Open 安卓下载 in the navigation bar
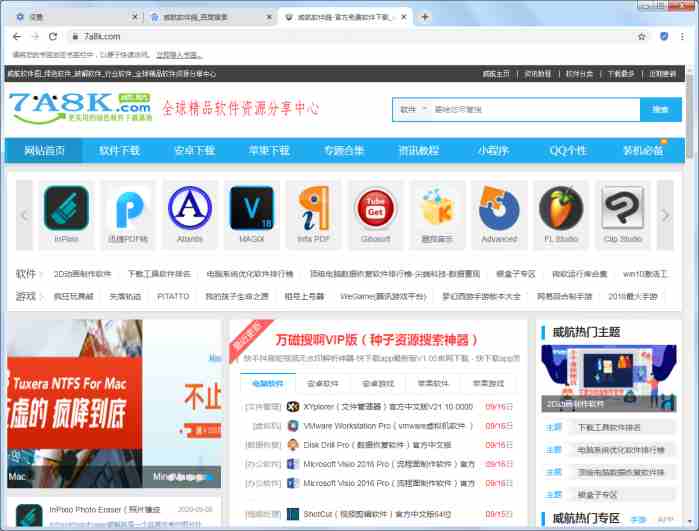 (194, 150)
